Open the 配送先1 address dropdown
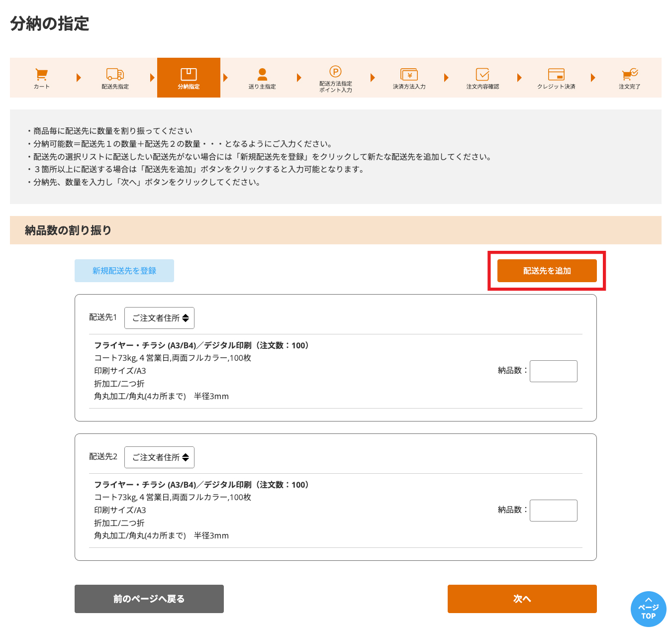Screen dimensions: 672x632 tap(159, 318)
